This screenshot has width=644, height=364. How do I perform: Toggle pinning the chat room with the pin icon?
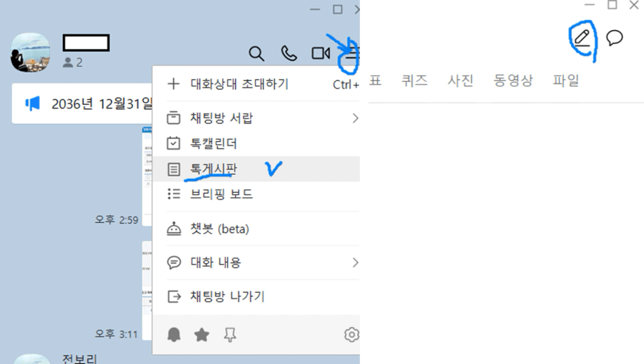coord(230,335)
